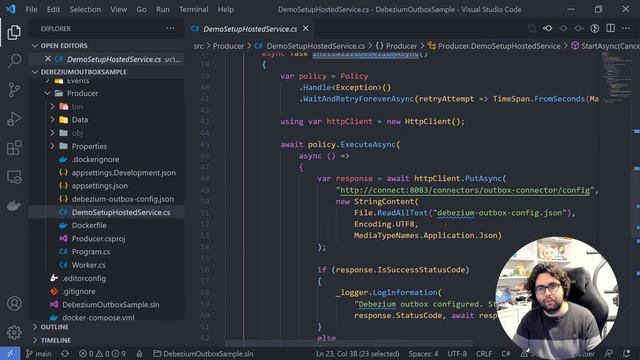The image size is (640, 360).
Task: Open DebeziumOutboxSample.sln in Explorer tree
Action: point(111,304)
